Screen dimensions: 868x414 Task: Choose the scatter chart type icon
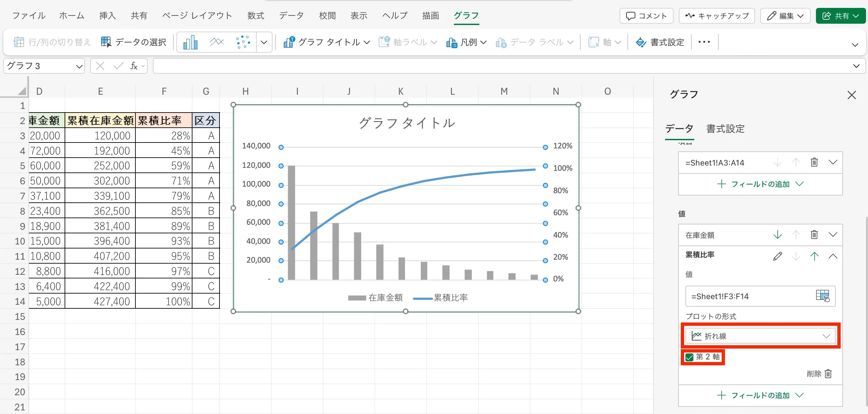click(x=243, y=42)
